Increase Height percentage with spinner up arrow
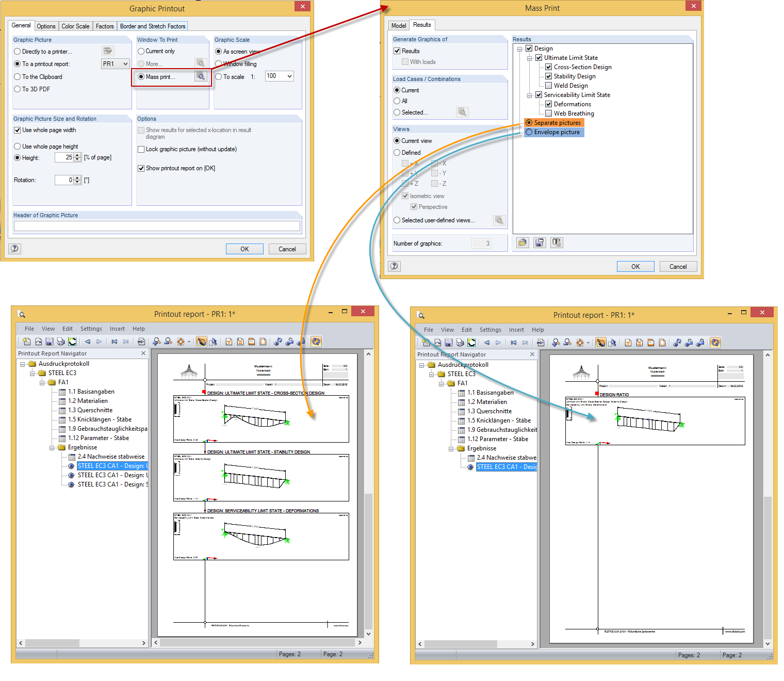784x681 pixels. click(x=77, y=155)
